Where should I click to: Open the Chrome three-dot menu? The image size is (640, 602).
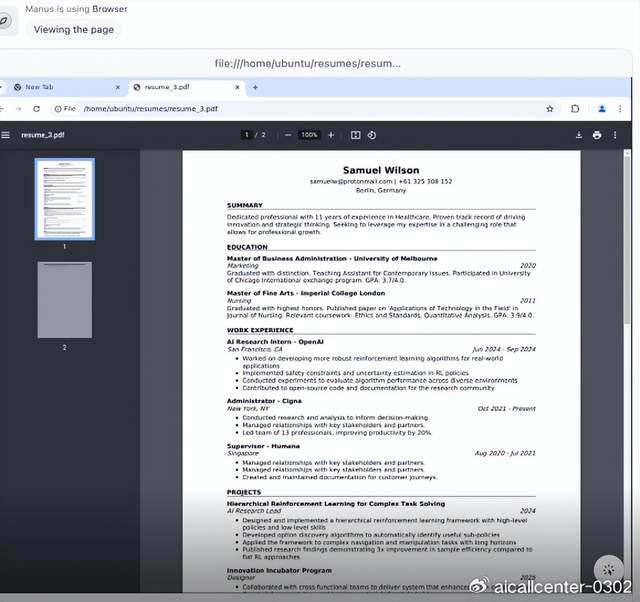(620, 109)
